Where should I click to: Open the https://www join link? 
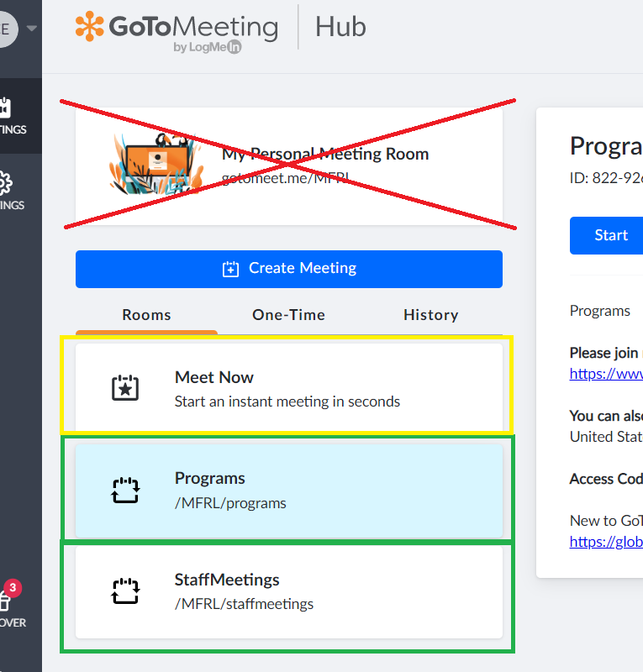pyautogui.click(x=606, y=374)
